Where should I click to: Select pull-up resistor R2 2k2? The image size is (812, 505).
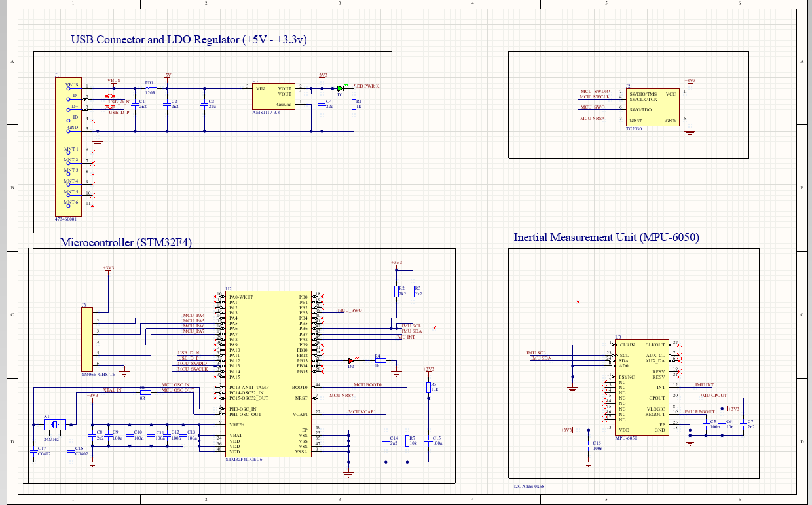click(x=396, y=291)
